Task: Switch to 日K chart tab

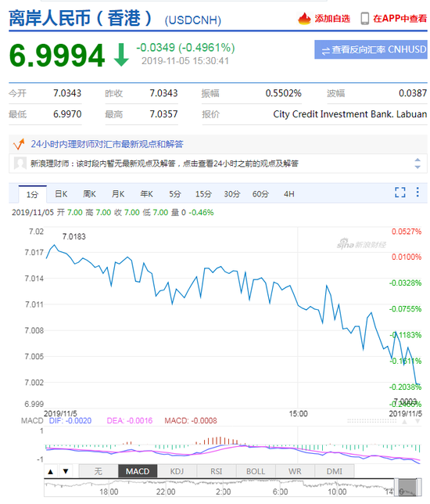Action: (61, 194)
